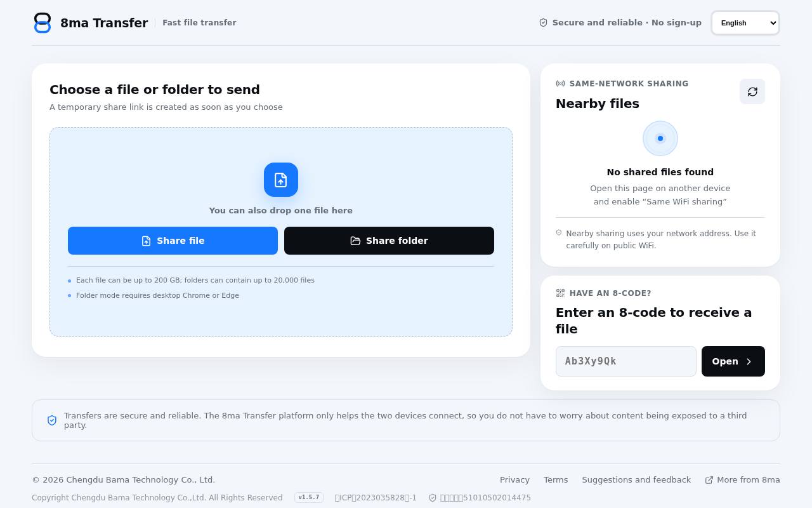The image size is (812, 508).
Task: Click the police registration number 51010502014475
Action: (x=480, y=498)
